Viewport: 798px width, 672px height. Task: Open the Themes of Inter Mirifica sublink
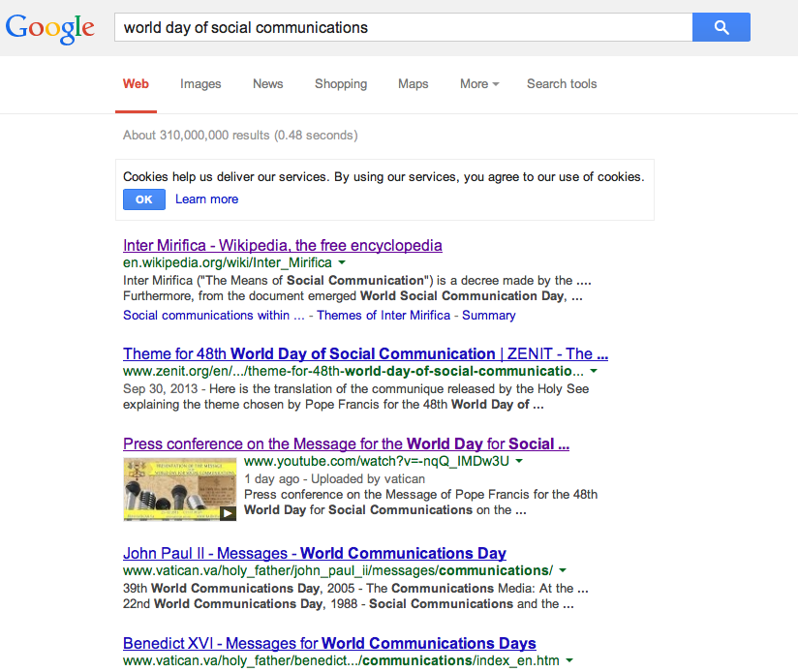(384, 316)
